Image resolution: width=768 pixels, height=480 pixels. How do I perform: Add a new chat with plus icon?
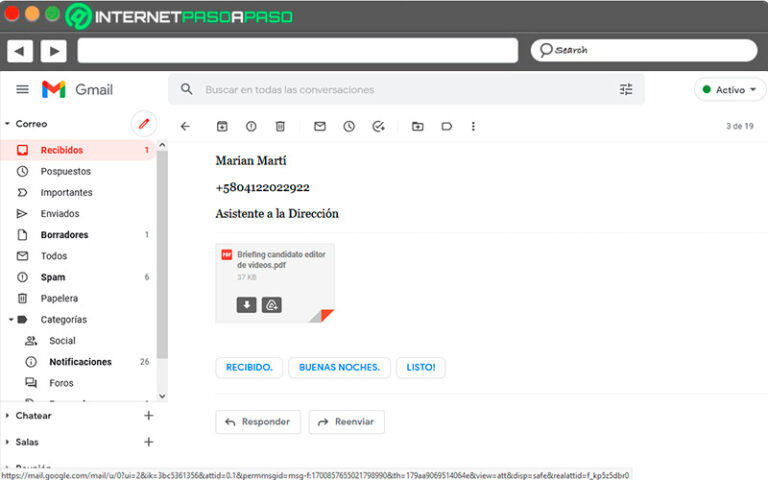click(x=148, y=415)
